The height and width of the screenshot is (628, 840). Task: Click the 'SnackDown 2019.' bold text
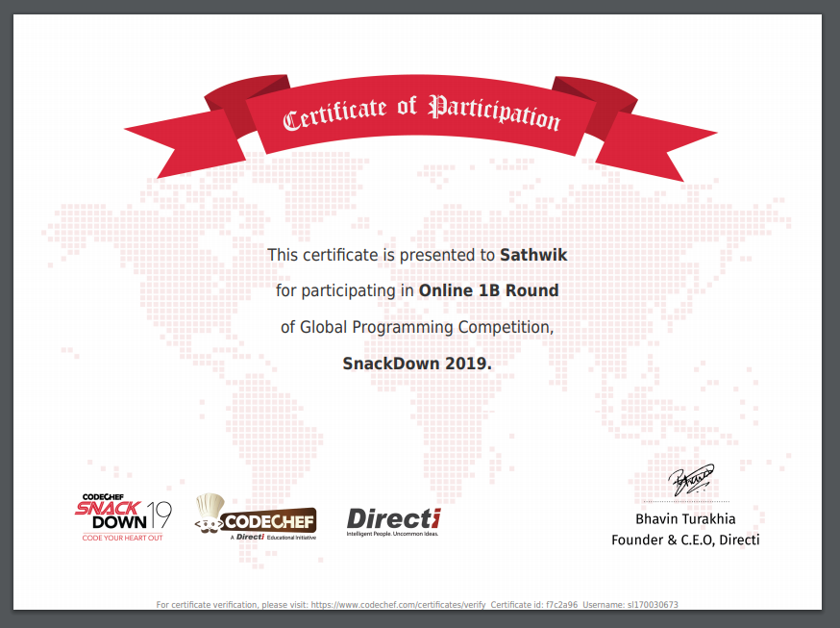[x=417, y=364]
